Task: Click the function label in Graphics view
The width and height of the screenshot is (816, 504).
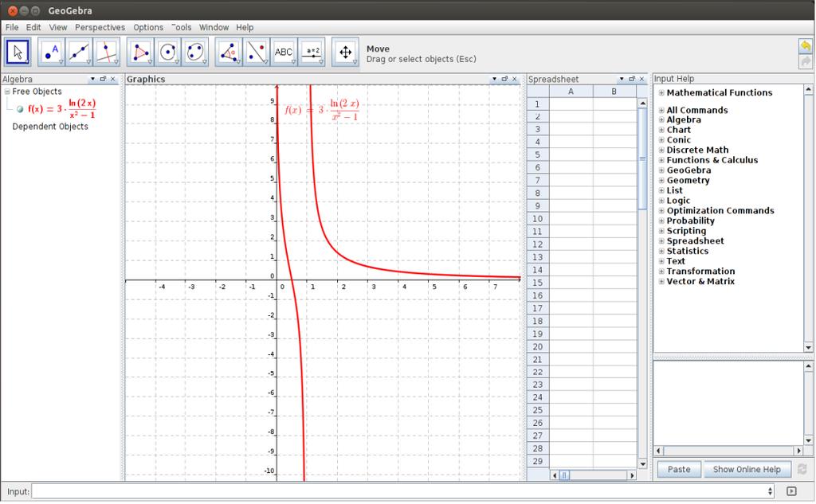Action: [322, 110]
